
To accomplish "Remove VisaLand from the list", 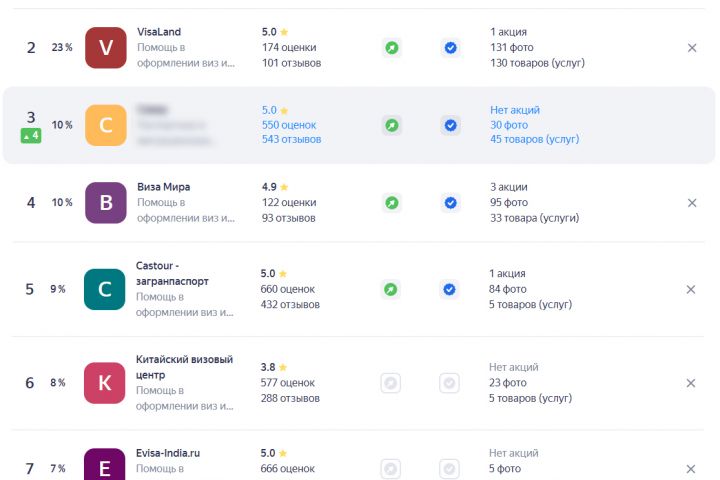I will coord(691,48).
